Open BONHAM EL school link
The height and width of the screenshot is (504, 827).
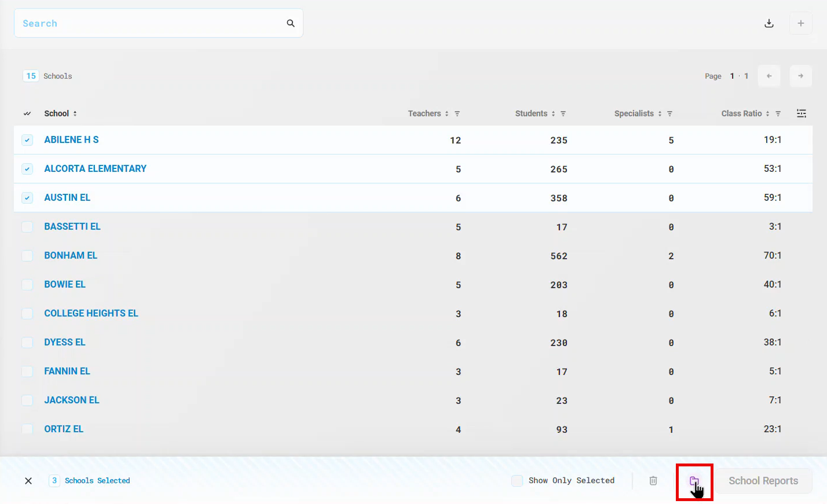pyautogui.click(x=71, y=255)
